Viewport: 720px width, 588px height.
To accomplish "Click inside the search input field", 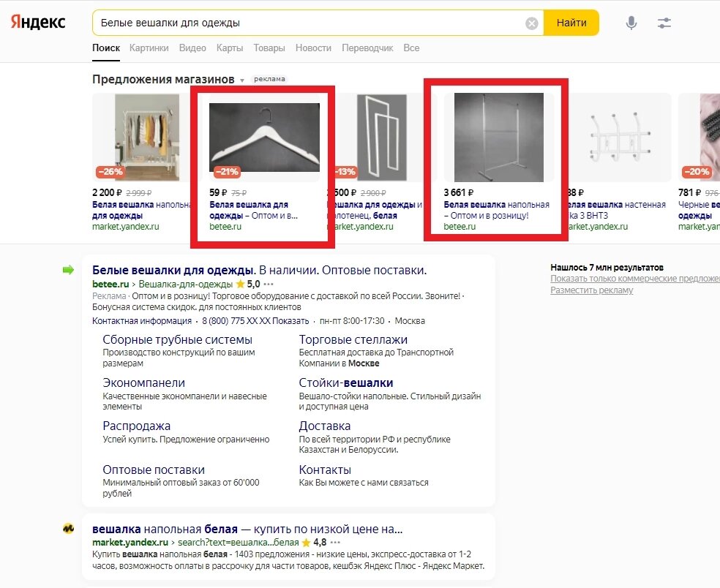I will point(307,23).
